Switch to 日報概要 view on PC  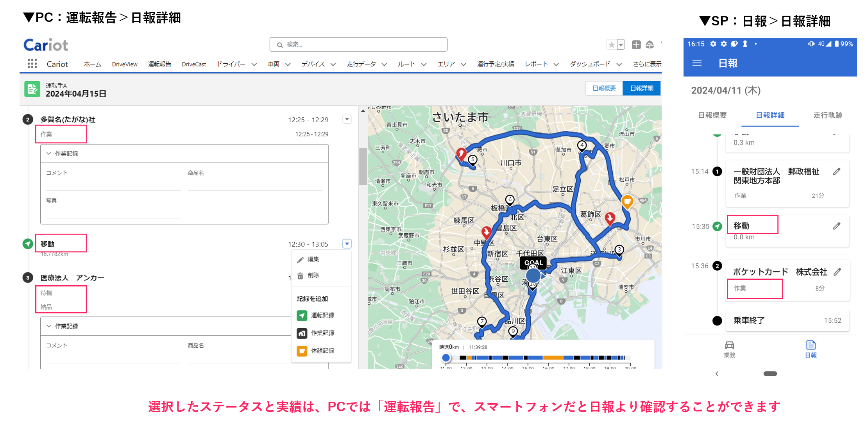[604, 88]
